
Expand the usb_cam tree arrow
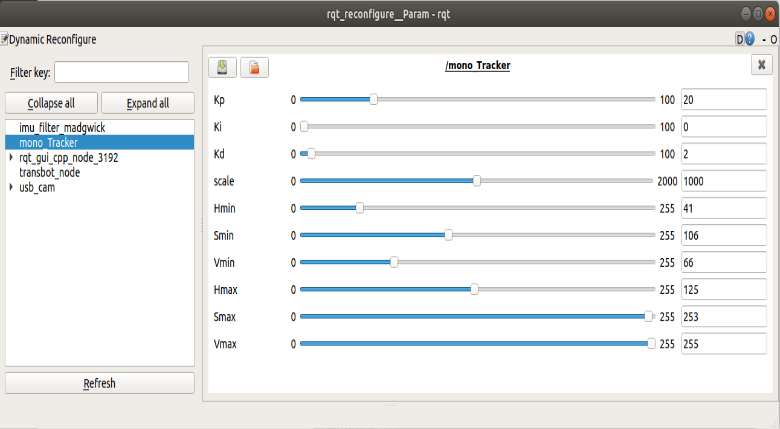pos(11,187)
